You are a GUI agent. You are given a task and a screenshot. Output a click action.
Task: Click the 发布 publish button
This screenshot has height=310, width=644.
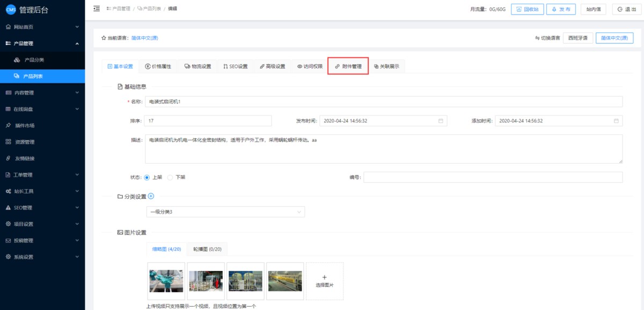[x=561, y=9]
